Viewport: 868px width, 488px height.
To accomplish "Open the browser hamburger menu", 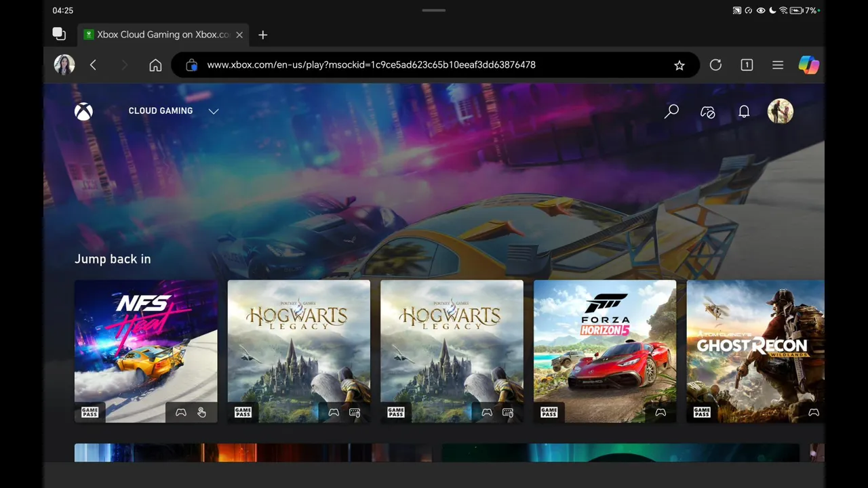I will click(778, 65).
